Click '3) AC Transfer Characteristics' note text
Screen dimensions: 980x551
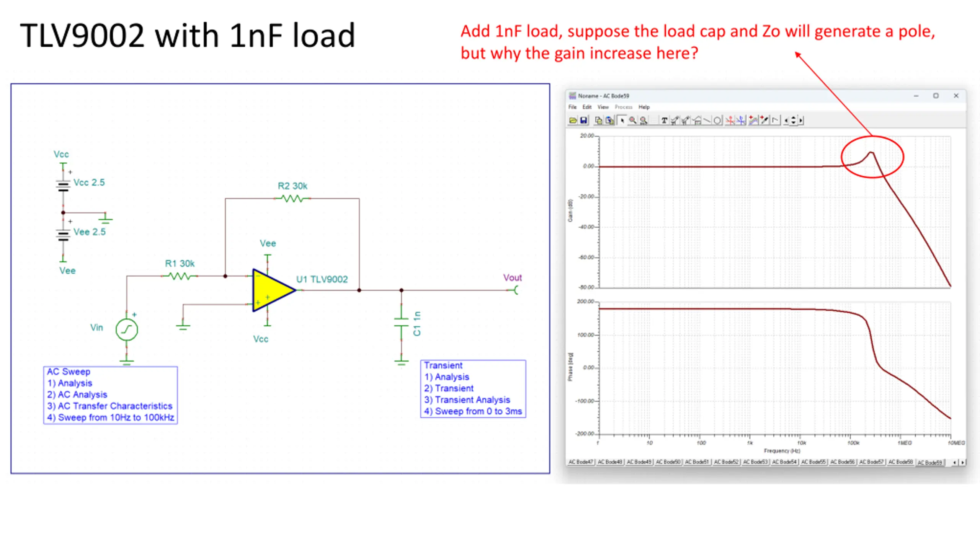pos(110,406)
